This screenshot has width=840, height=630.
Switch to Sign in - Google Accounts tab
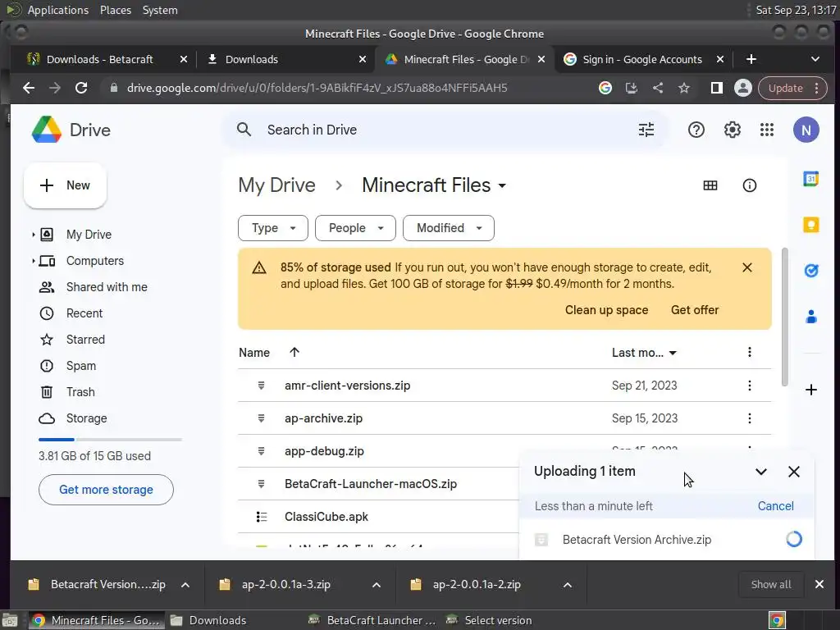(642, 59)
